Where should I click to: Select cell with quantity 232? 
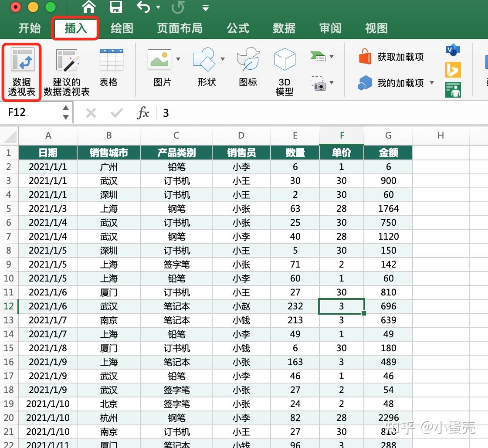[x=295, y=306]
